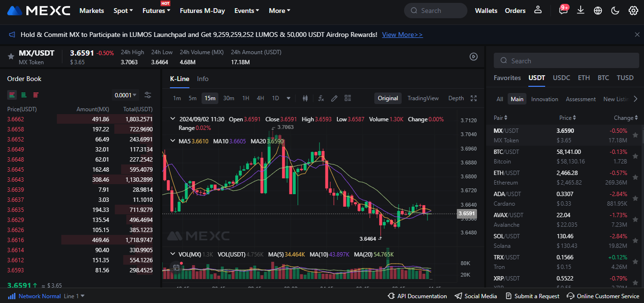Favorite the MX/USDT pair header star

point(11,57)
